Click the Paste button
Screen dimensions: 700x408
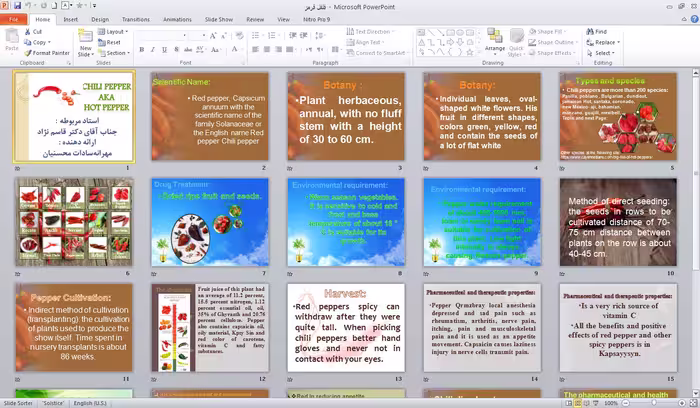pyautogui.click(x=12, y=41)
